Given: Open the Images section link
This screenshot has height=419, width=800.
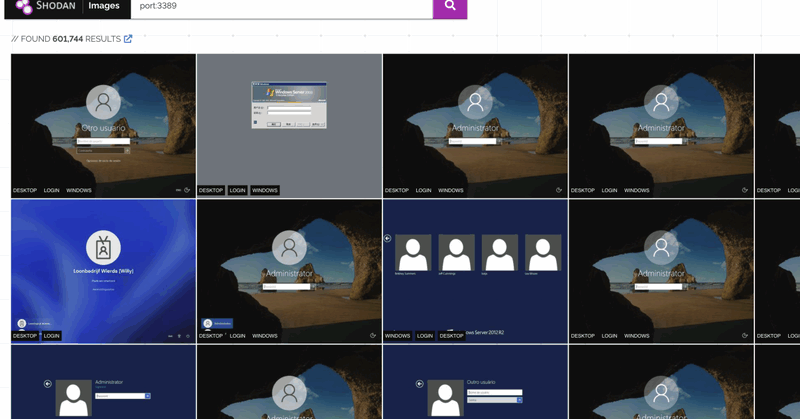Looking at the screenshot, I should pos(104,6).
